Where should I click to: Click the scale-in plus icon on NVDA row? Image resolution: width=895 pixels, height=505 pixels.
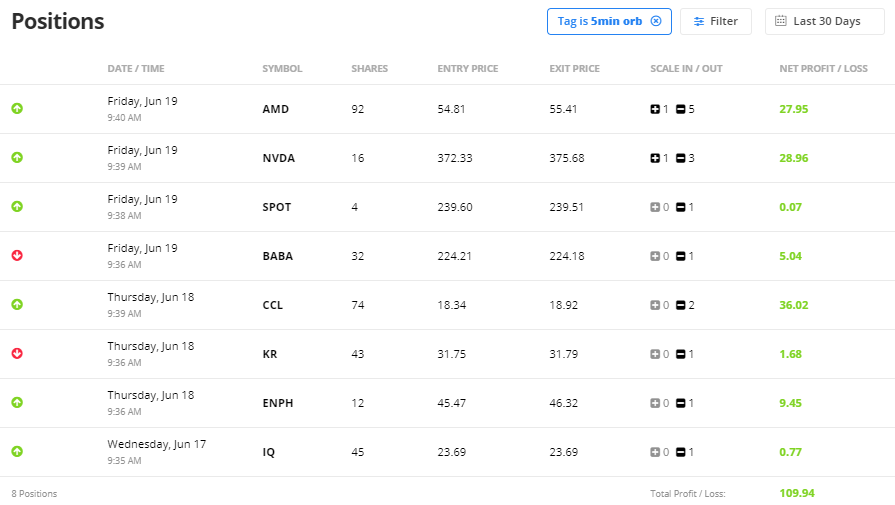[655, 158]
